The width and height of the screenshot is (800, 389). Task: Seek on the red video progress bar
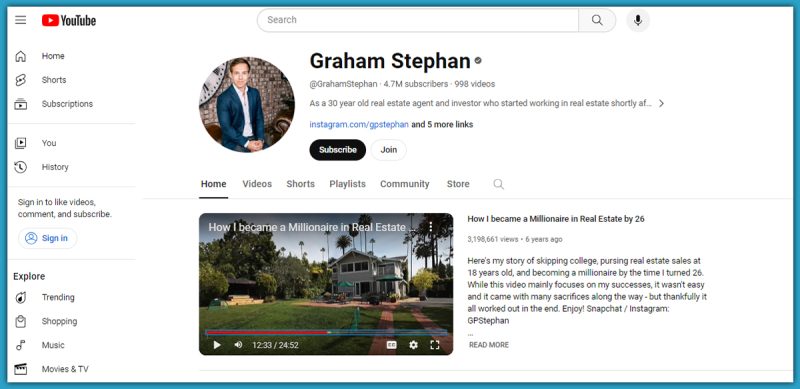(x=327, y=332)
